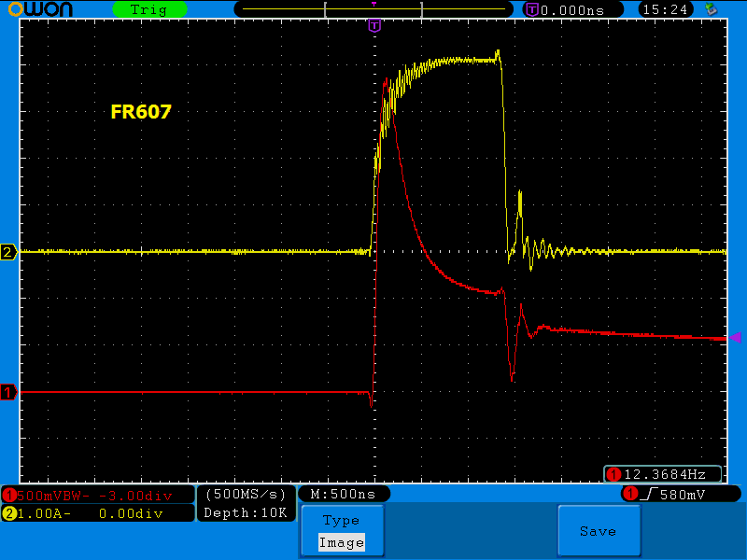Click the red channel 1 ground marker

tap(8, 393)
